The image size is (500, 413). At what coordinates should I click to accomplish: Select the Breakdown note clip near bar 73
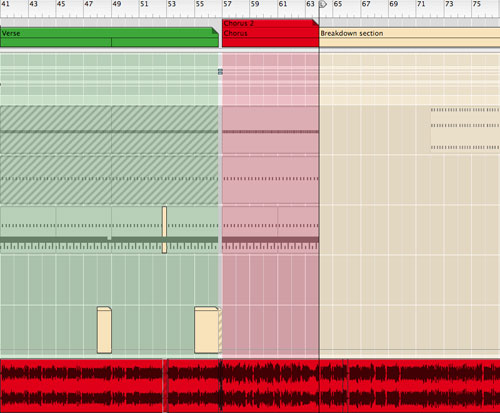465,129
